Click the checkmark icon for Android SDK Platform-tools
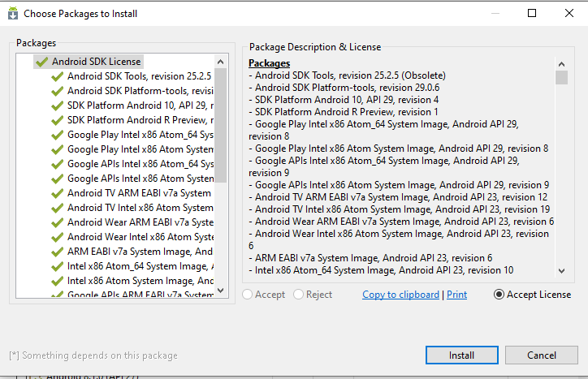The width and height of the screenshot is (588, 379). [x=57, y=91]
